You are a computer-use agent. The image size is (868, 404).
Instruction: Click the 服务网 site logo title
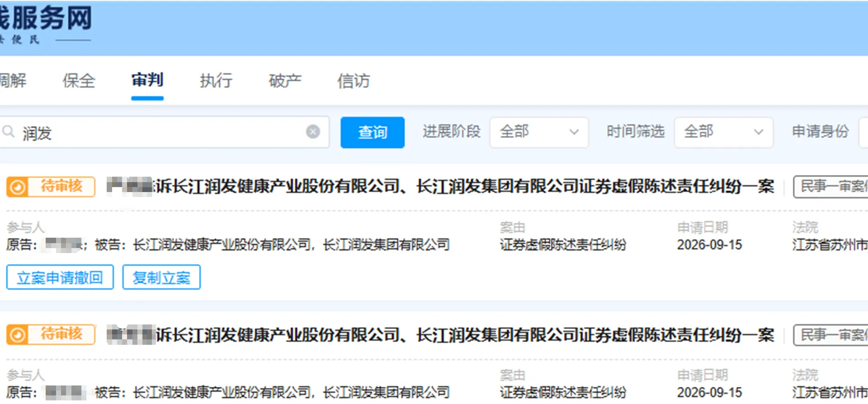(x=45, y=18)
